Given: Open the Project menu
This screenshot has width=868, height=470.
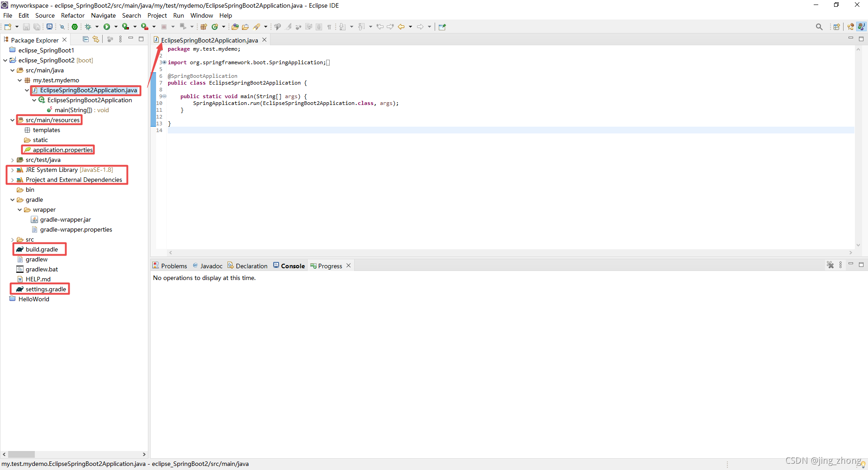Looking at the screenshot, I should point(157,15).
